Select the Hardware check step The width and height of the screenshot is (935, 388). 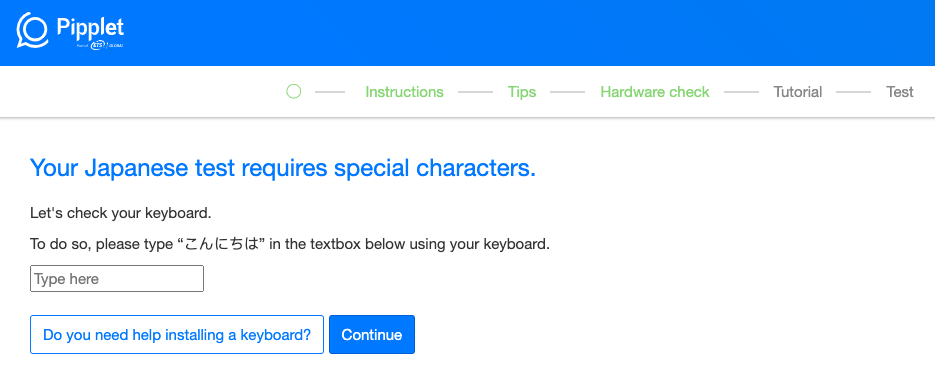pyautogui.click(x=655, y=92)
